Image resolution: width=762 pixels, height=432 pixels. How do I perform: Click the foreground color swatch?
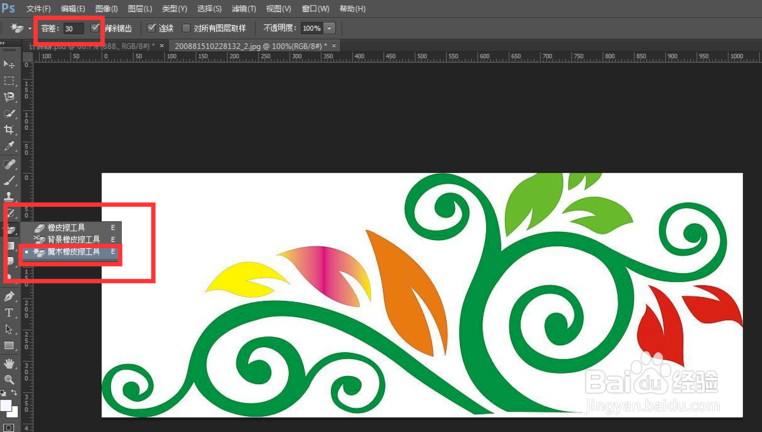[6, 405]
